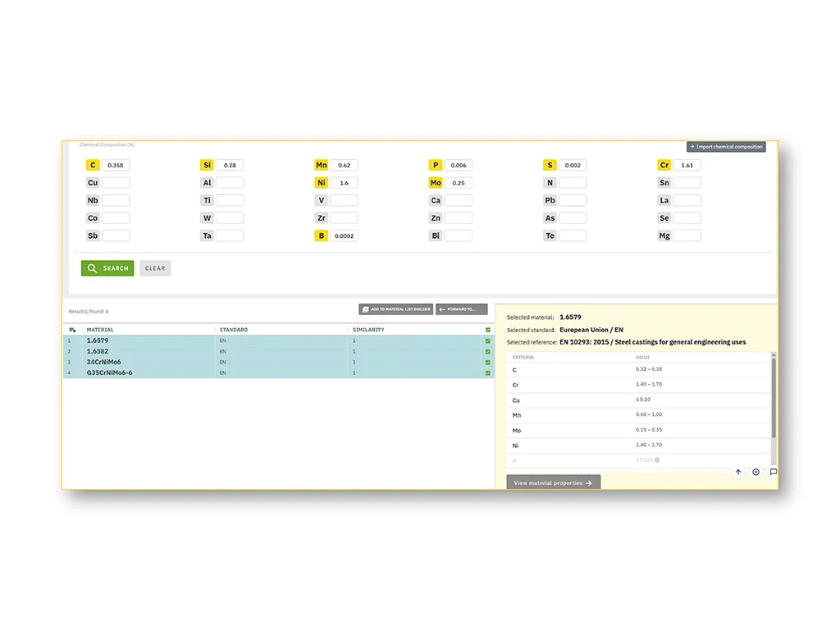Click the yellow Carbon (C) element tag
Screen dimensions: 840x630
click(93, 165)
